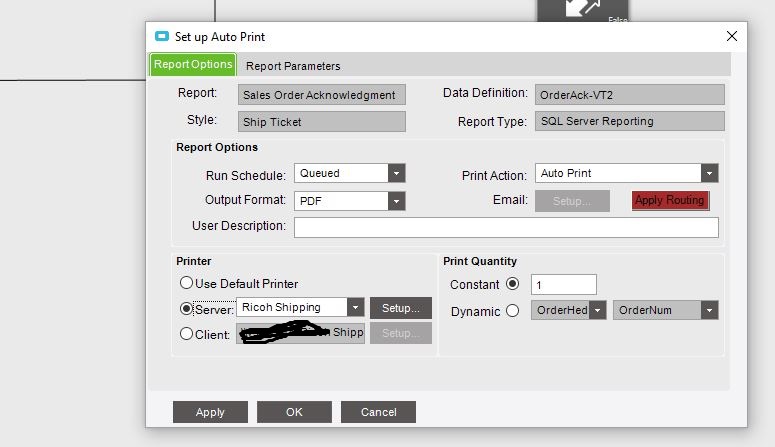Viewport: 775px width, 447px height.
Task: Click the Run Schedule label
Action: point(246,176)
